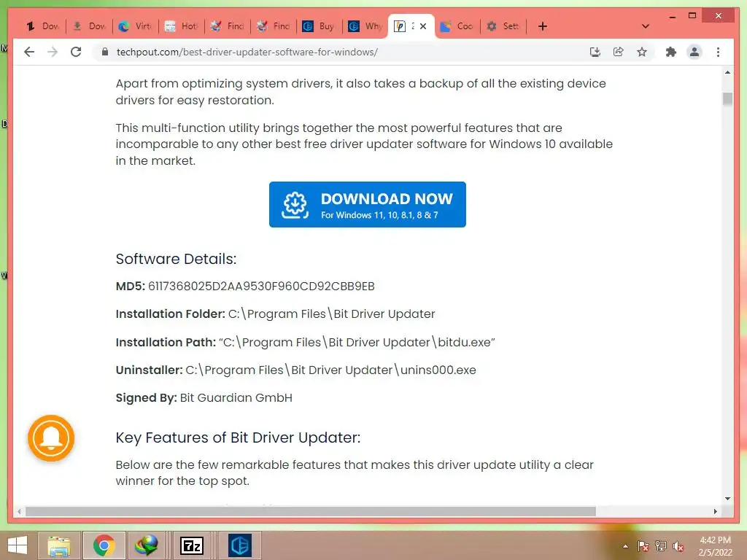Open Chrome three-dot menu
The width and height of the screenshot is (747, 560).
[x=718, y=52]
